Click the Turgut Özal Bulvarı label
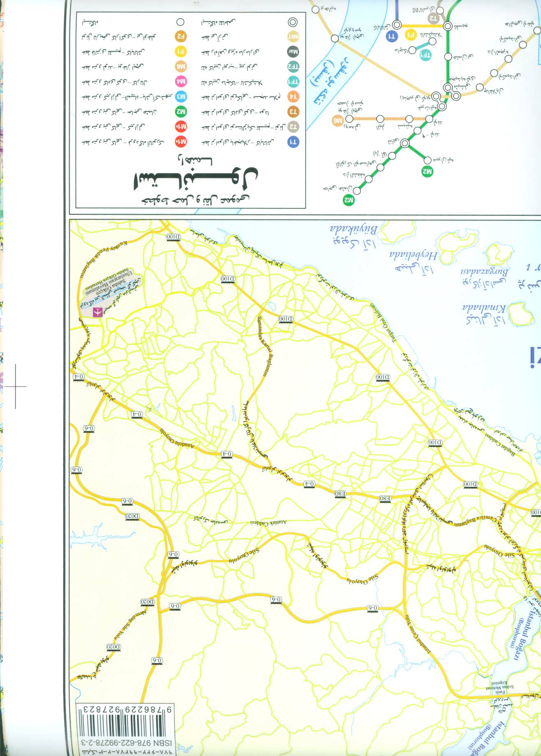The height and width of the screenshot is (756, 541). pyautogui.click(x=383, y=323)
